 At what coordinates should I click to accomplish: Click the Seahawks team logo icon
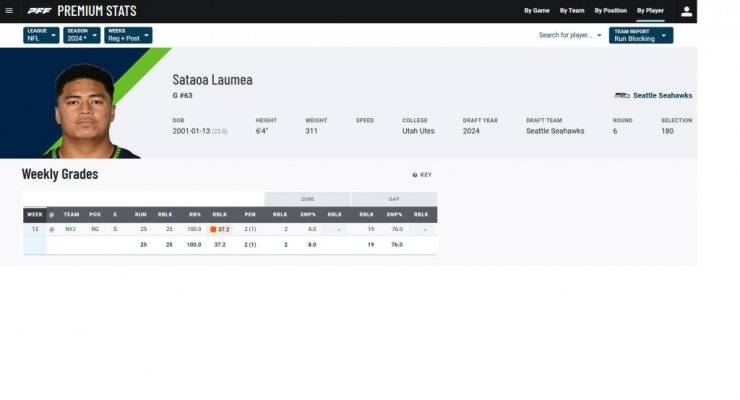(x=622, y=95)
